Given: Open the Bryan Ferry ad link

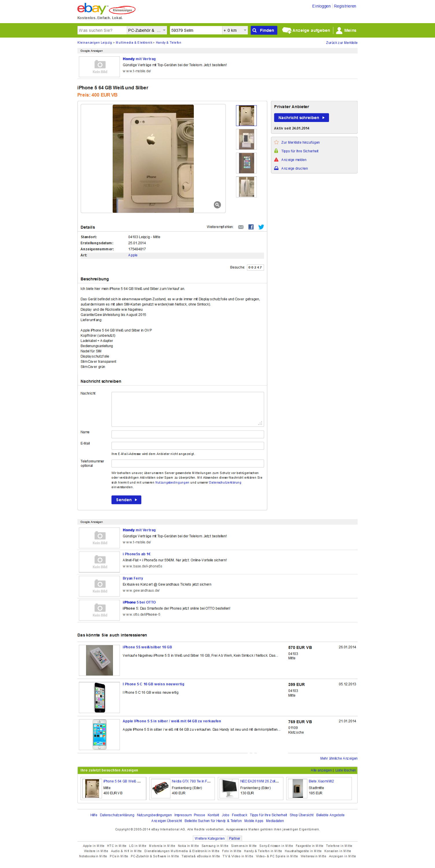Looking at the screenshot, I should [x=133, y=578].
